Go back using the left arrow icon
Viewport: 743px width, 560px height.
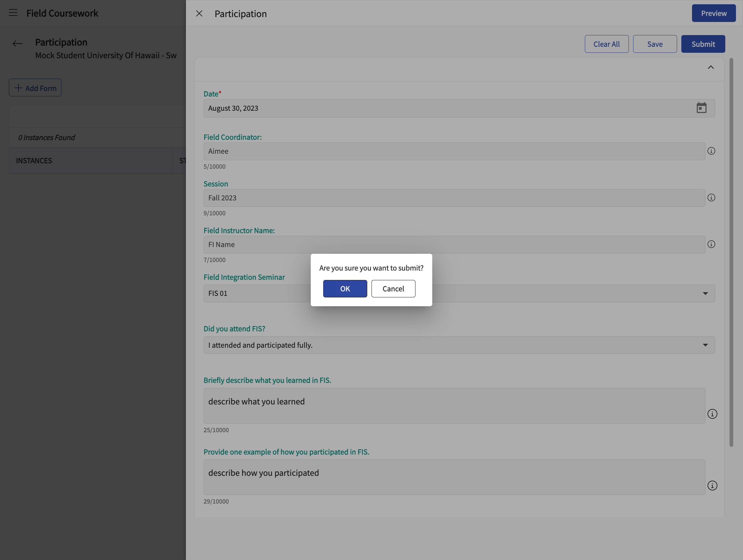point(17,44)
